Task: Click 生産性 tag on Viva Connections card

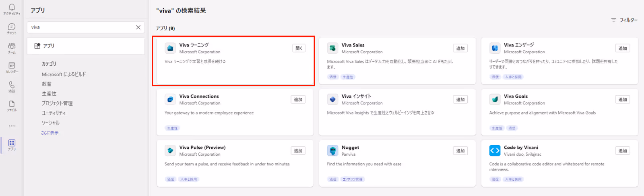Action: (172, 128)
